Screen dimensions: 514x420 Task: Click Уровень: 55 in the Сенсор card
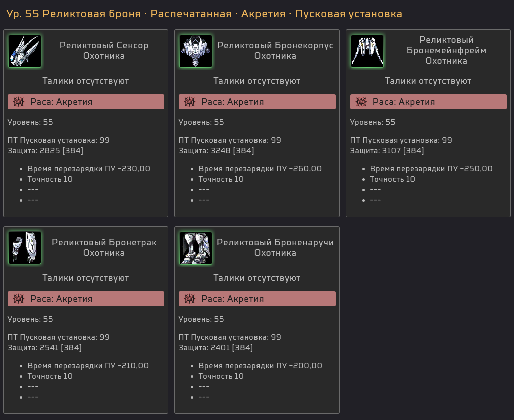30,122
